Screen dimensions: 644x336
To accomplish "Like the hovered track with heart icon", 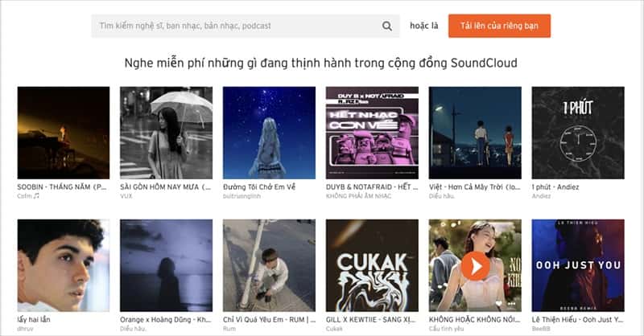I will (498, 303).
